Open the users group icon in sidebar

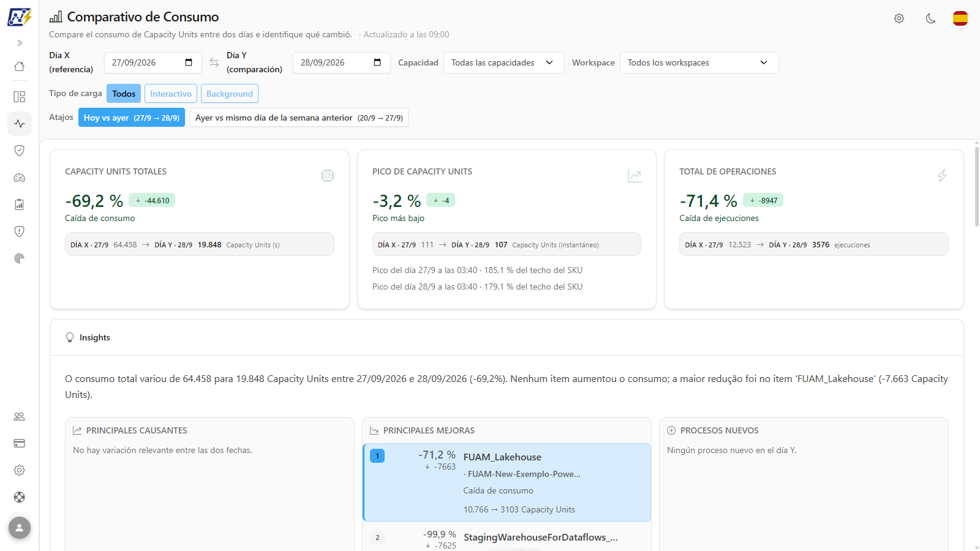click(x=20, y=416)
